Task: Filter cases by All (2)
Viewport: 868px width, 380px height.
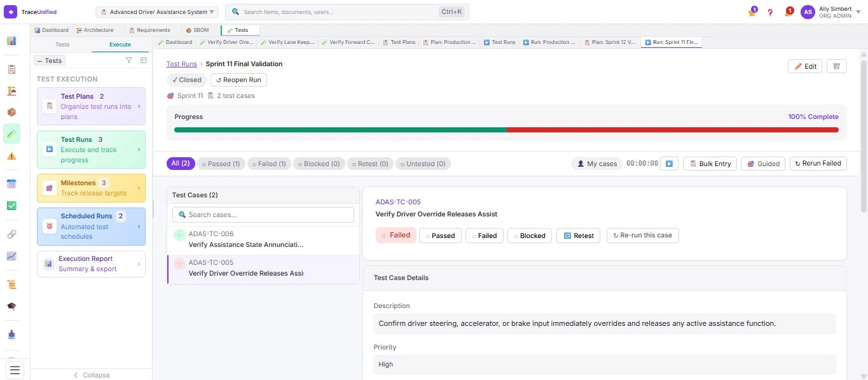Action: [x=181, y=164]
